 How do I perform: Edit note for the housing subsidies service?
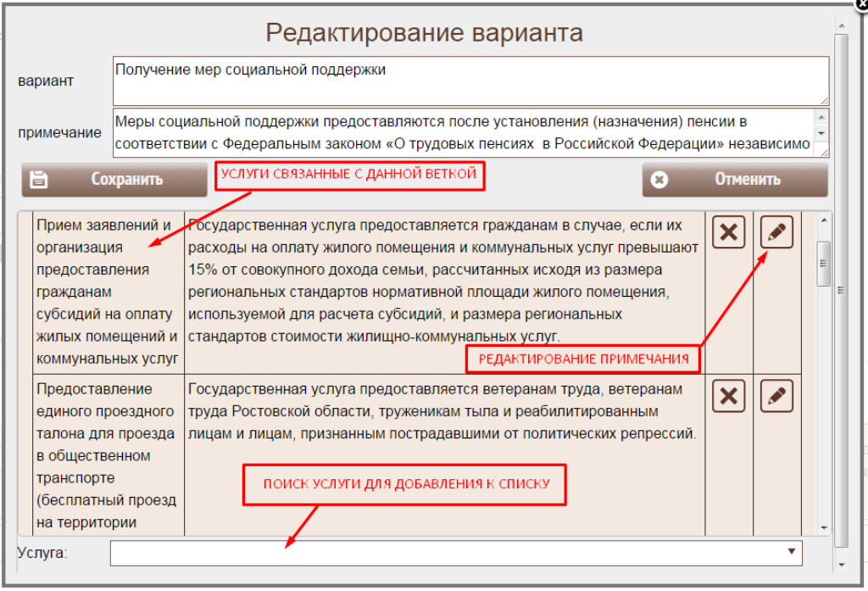pyautogui.click(x=776, y=232)
